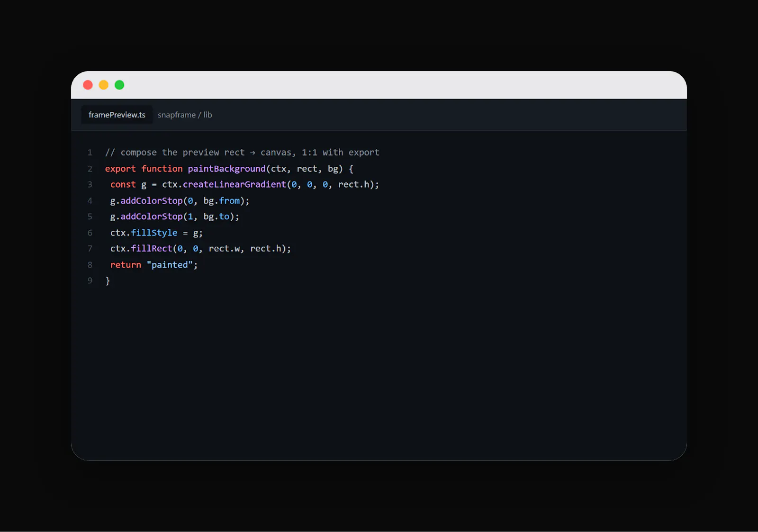
Task: Click the string "painted" on line 8
Action: (x=170, y=265)
